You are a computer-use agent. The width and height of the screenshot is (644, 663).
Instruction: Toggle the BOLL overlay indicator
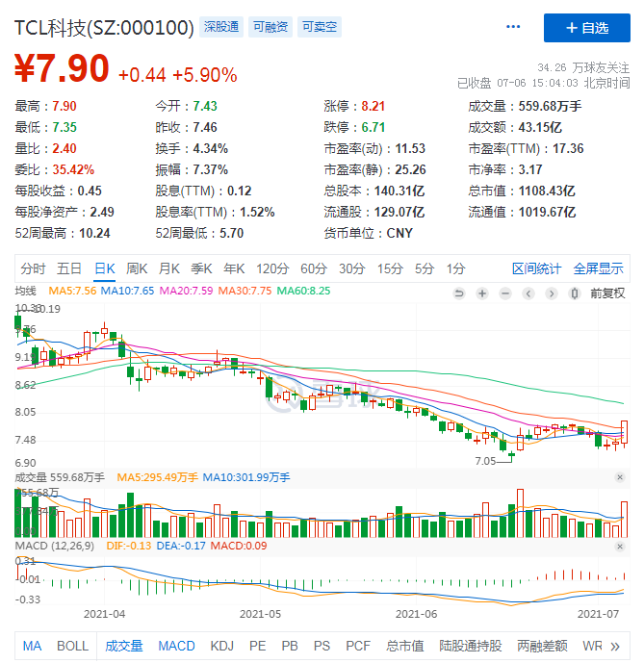pos(72,646)
